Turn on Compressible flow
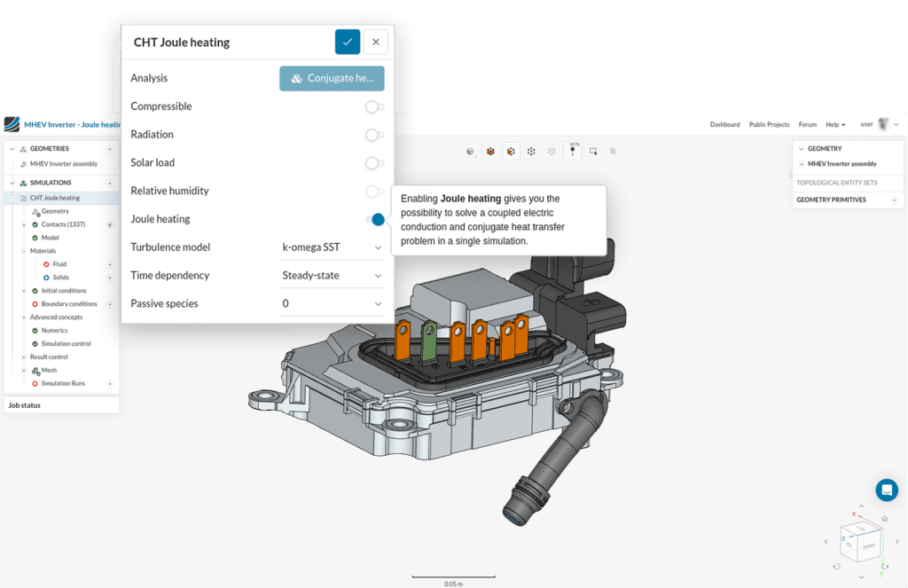Viewport: 908px width, 588px height. (374, 106)
